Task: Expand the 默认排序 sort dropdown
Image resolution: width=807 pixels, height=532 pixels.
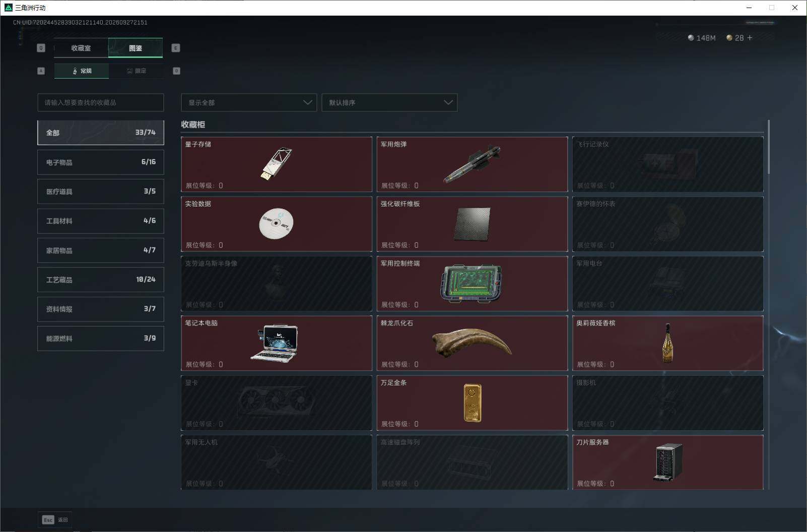Action: (x=389, y=102)
